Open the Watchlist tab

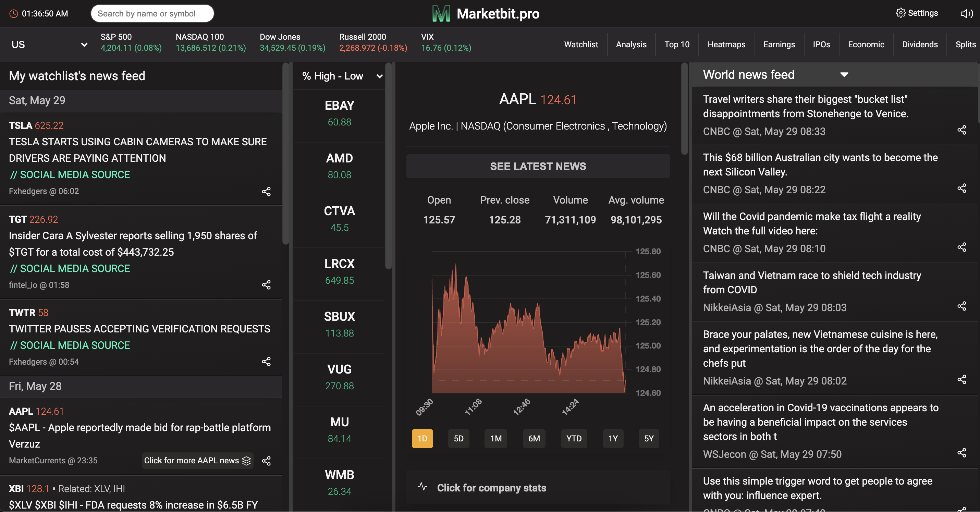tap(581, 45)
